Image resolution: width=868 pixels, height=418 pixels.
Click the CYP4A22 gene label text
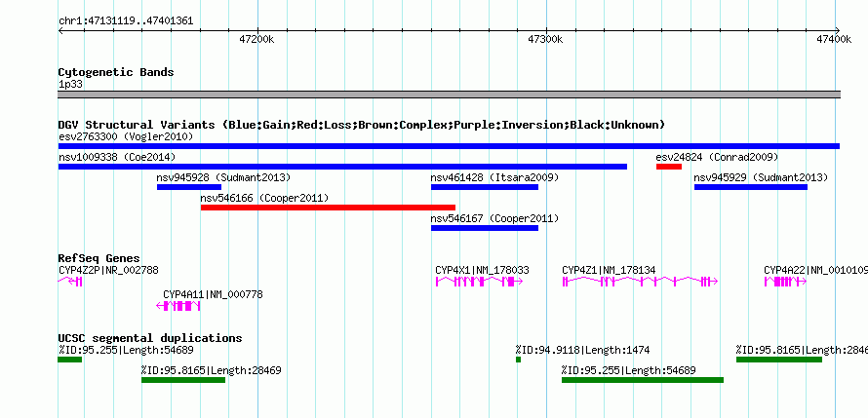816,270
